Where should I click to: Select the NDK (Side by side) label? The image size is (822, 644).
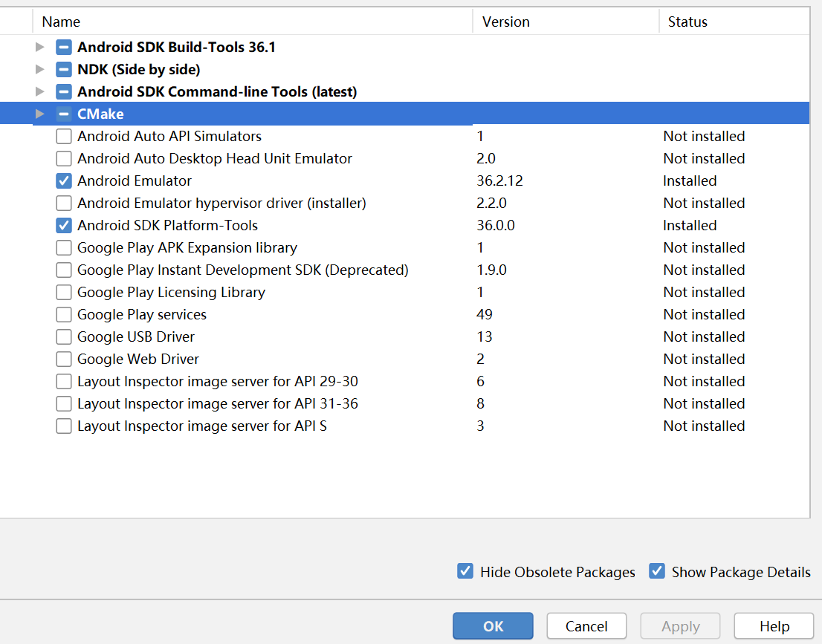(x=139, y=69)
